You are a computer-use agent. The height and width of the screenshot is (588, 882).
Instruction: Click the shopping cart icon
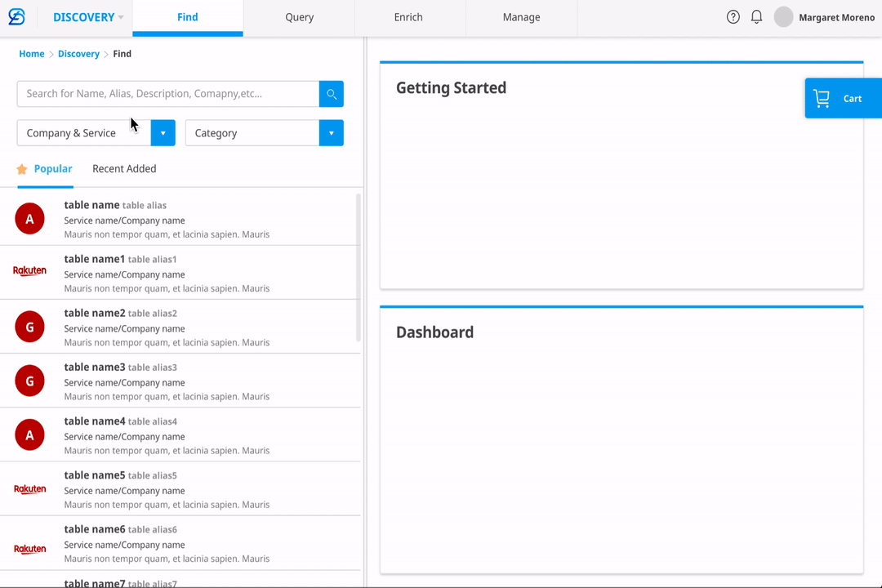coord(822,99)
